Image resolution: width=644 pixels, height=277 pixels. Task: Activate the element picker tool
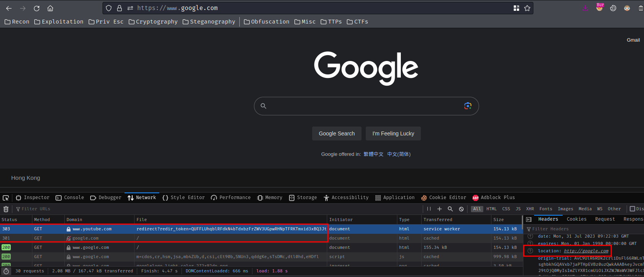(x=6, y=198)
